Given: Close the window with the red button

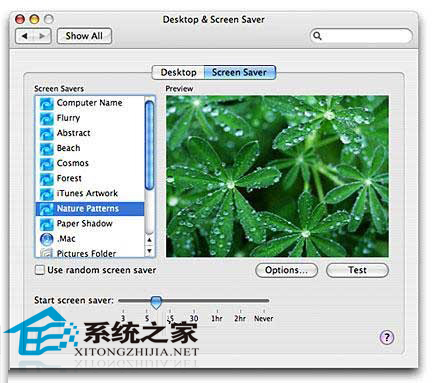Looking at the screenshot, I should 20,19.
